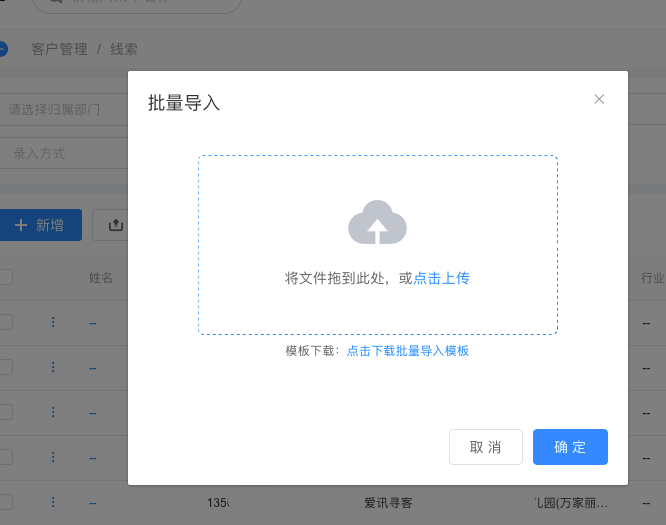Screen dimensions: 666x525
Task: Close the 批量导入 dialog with the X
Action: click(x=599, y=99)
